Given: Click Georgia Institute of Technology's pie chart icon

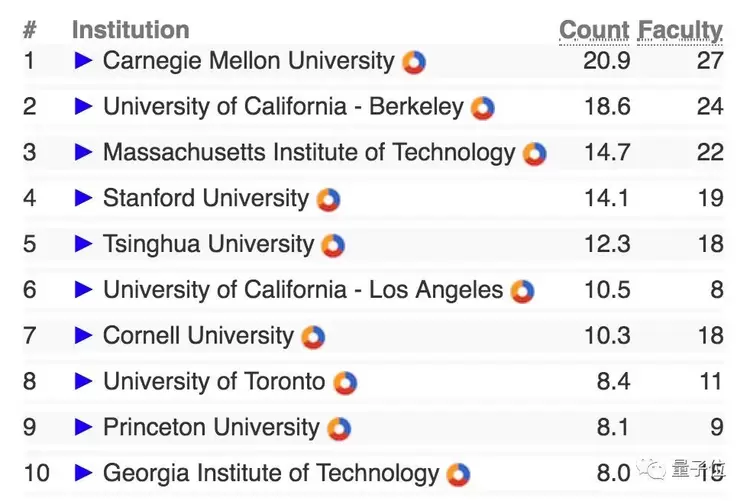Looking at the screenshot, I should pyautogui.click(x=459, y=474).
